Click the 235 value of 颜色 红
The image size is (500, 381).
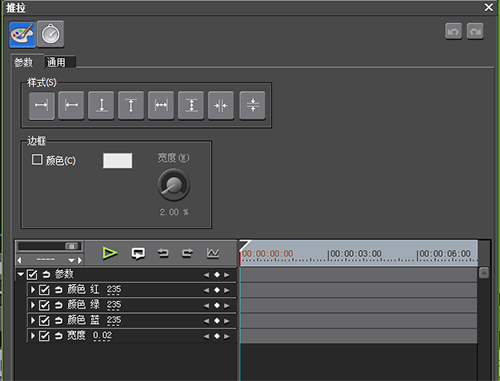coord(114,289)
